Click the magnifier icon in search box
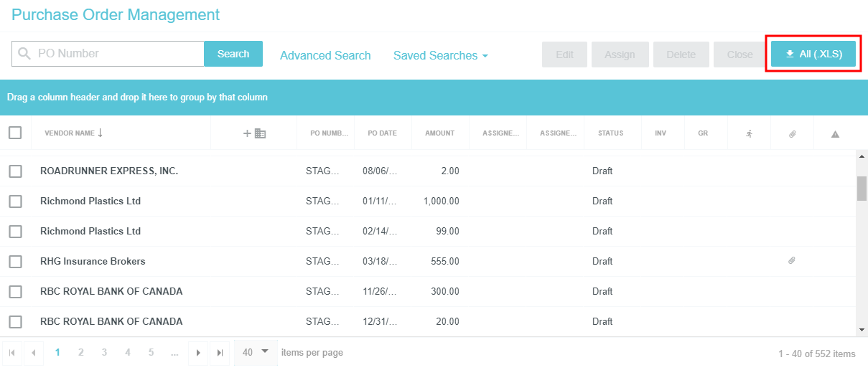The height and width of the screenshot is (370, 868). pyautogui.click(x=25, y=54)
